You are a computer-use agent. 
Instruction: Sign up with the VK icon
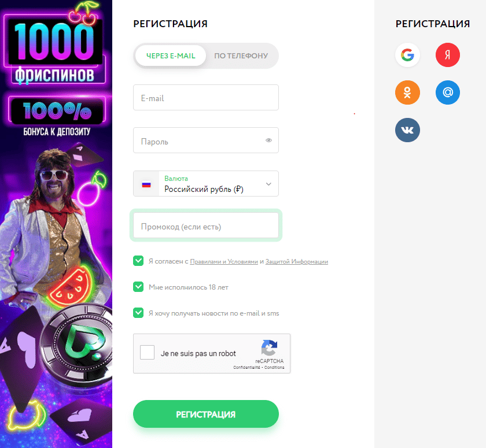(407, 130)
